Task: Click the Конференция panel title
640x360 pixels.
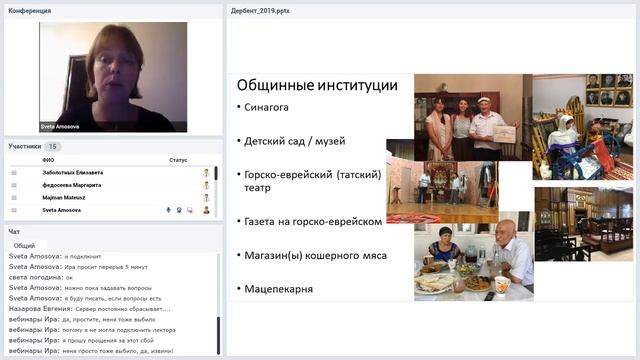Action: pyautogui.click(x=30, y=11)
